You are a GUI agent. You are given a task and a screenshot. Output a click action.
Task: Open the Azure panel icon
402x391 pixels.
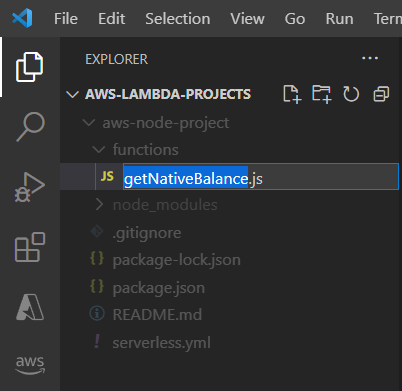[x=30, y=307]
